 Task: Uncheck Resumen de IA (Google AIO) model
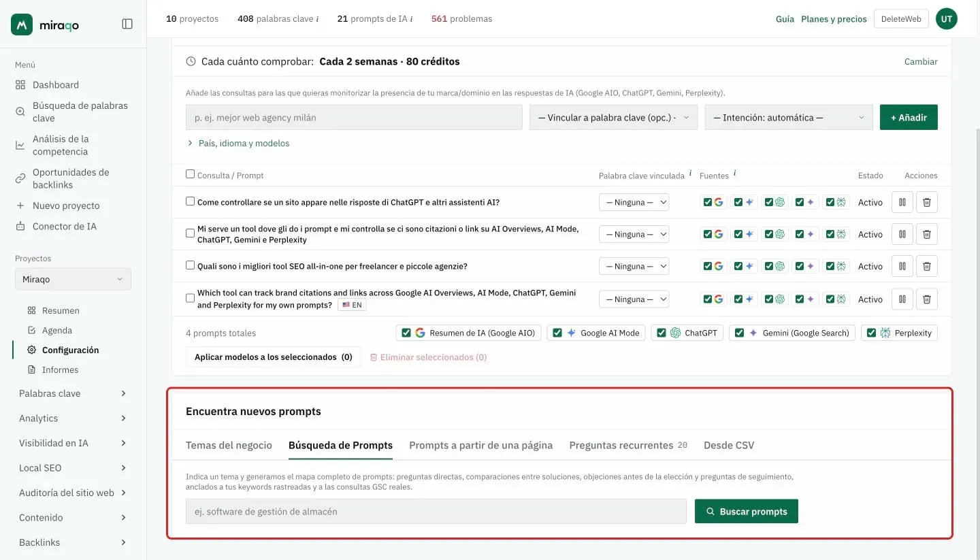click(406, 333)
